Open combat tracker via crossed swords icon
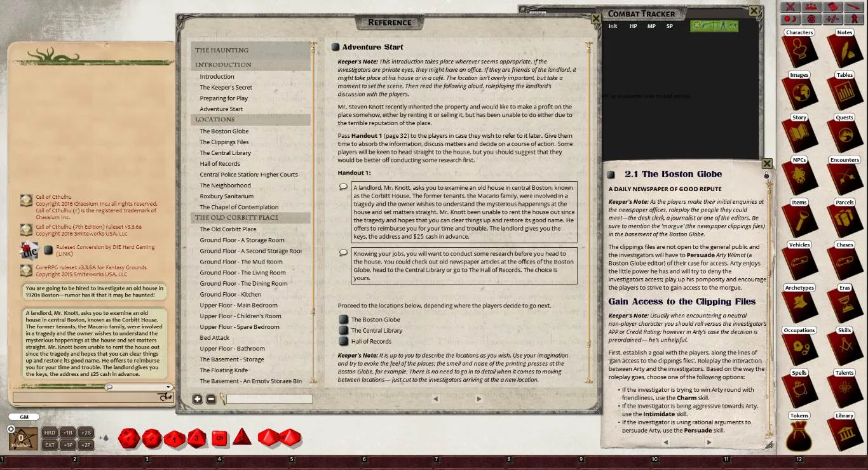Viewport: 868px width, 470px height. [790, 7]
